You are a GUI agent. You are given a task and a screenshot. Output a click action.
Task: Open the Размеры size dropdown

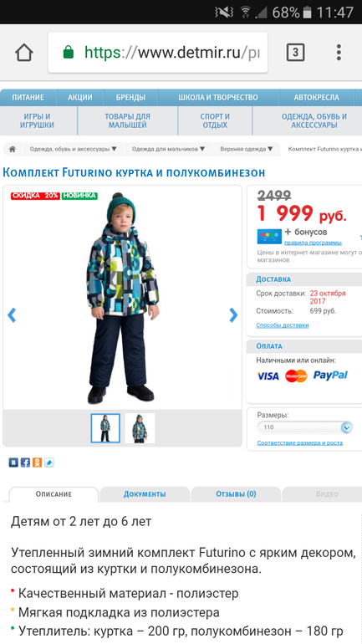305,427
